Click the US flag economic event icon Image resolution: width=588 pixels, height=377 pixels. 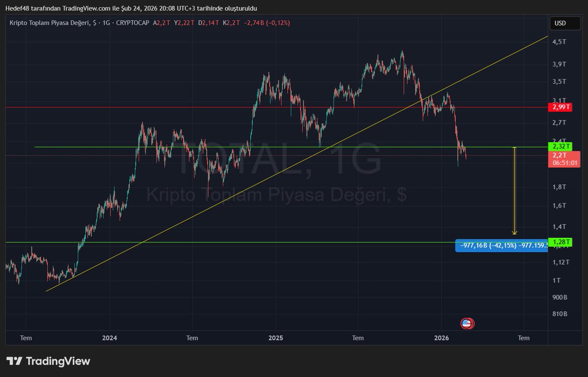(466, 323)
